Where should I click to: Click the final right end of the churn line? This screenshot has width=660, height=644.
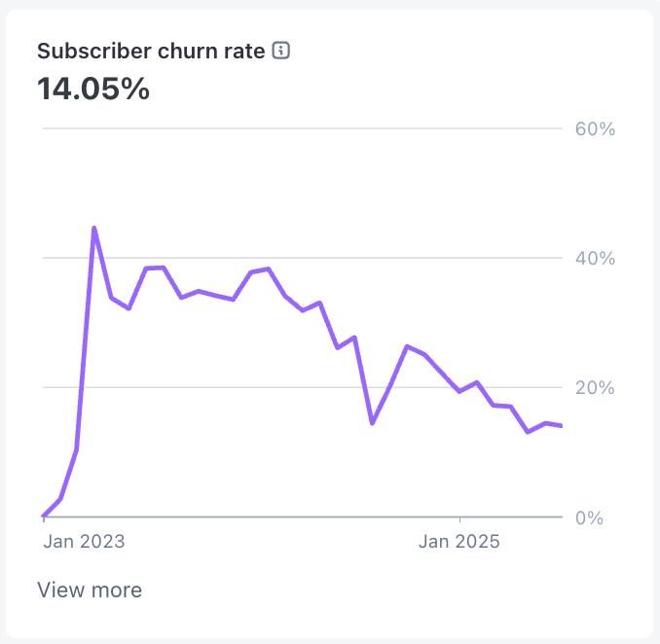pyautogui.click(x=562, y=426)
